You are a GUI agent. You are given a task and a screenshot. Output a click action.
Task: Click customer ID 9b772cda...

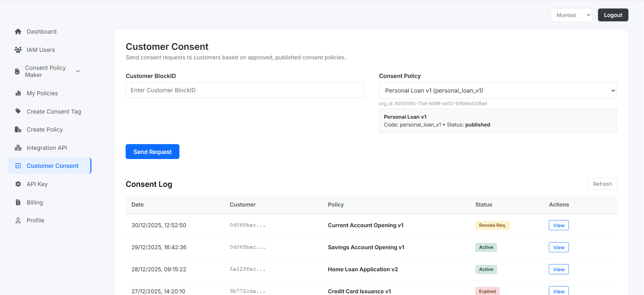[x=248, y=291]
